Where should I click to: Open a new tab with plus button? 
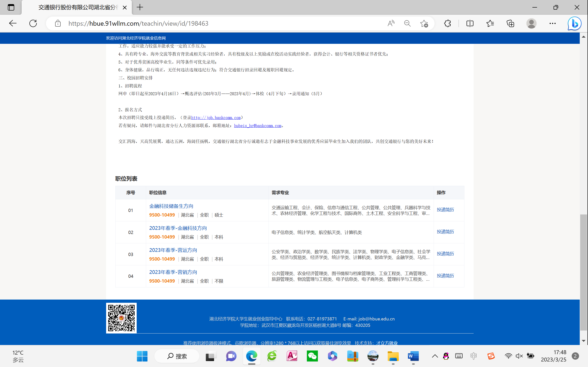(140, 7)
